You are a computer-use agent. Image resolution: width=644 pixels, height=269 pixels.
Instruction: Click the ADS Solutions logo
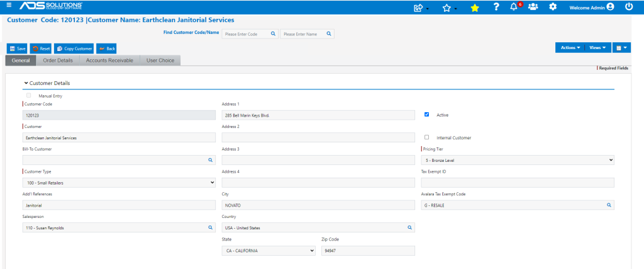pyautogui.click(x=51, y=6)
